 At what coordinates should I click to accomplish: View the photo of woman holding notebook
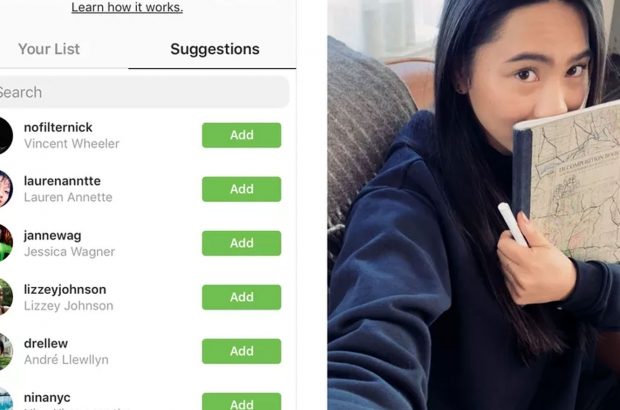473,205
